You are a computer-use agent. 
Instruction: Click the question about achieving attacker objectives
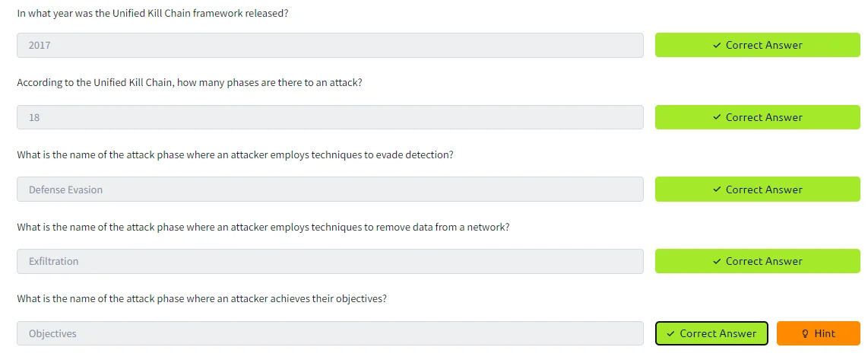[202, 299]
